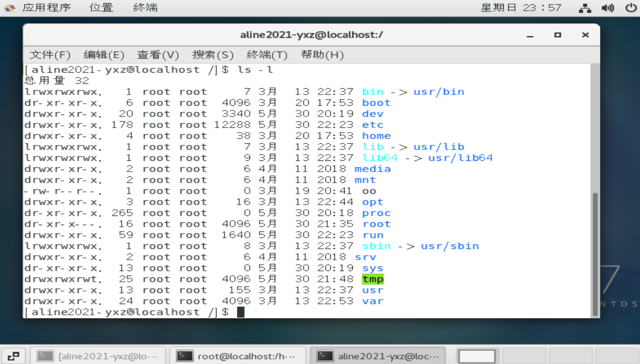
Task: Click the volume speaker icon
Action: (608, 8)
